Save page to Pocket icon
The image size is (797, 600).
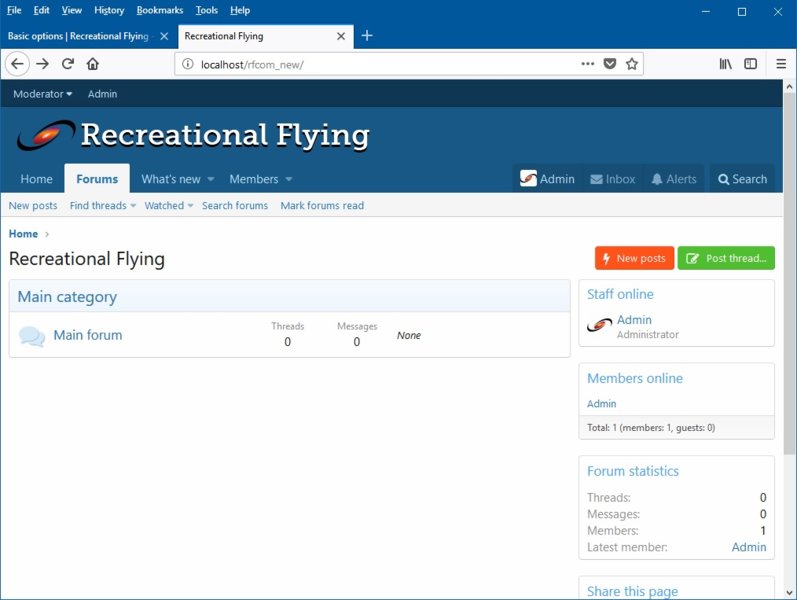(x=610, y=64)
